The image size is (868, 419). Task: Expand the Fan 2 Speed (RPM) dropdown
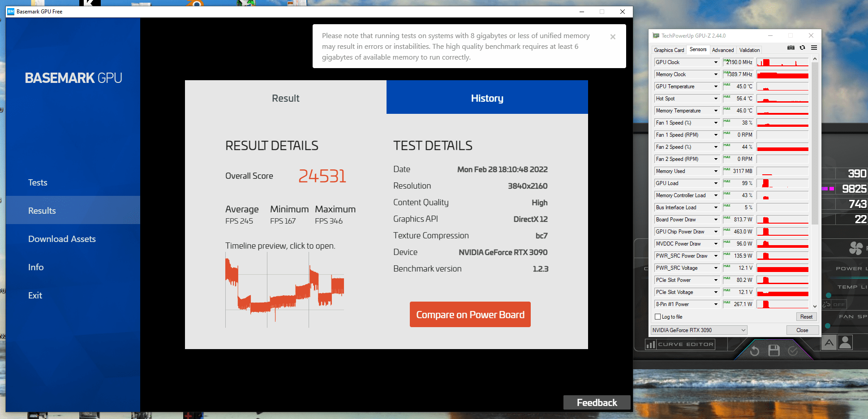point(716,159)
